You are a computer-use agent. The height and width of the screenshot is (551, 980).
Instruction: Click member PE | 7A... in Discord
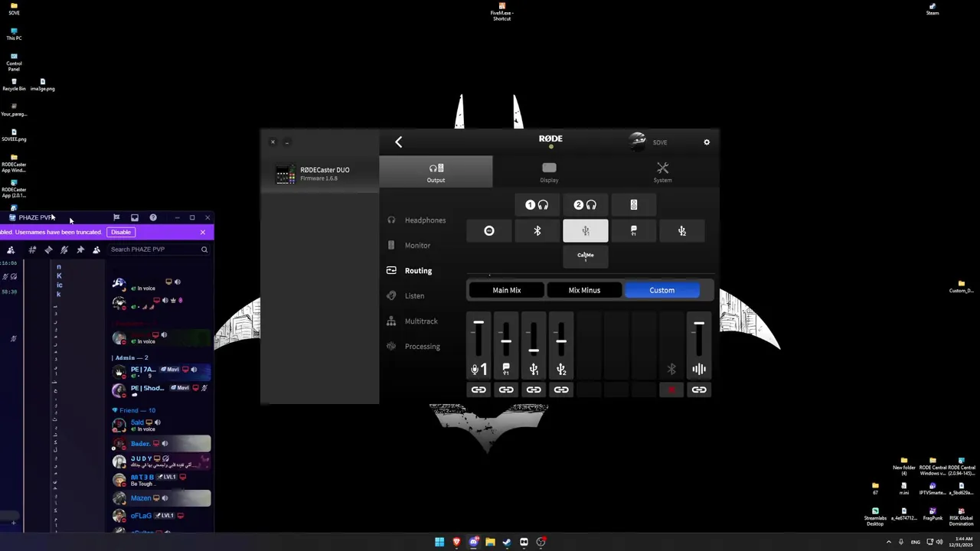tap(161, 371)
